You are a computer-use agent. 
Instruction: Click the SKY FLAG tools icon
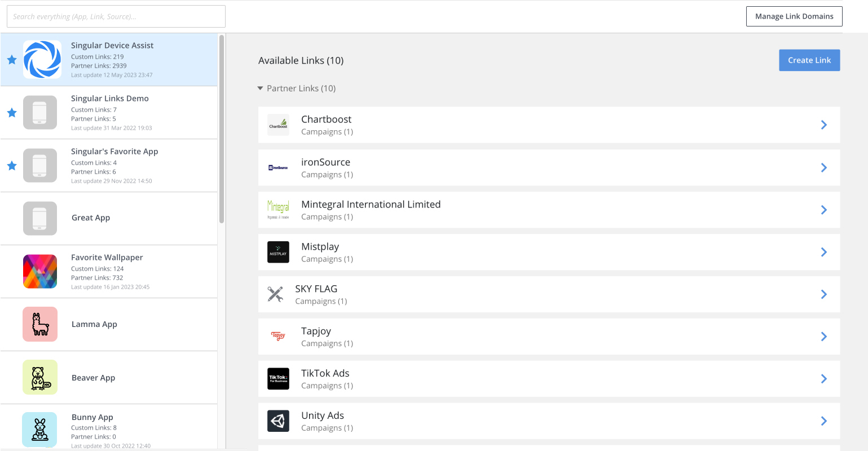click(x=275, y=294)
